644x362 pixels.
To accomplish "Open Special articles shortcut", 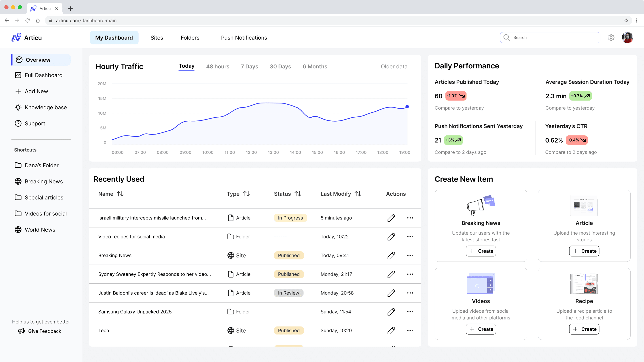I will click(39, 198).
